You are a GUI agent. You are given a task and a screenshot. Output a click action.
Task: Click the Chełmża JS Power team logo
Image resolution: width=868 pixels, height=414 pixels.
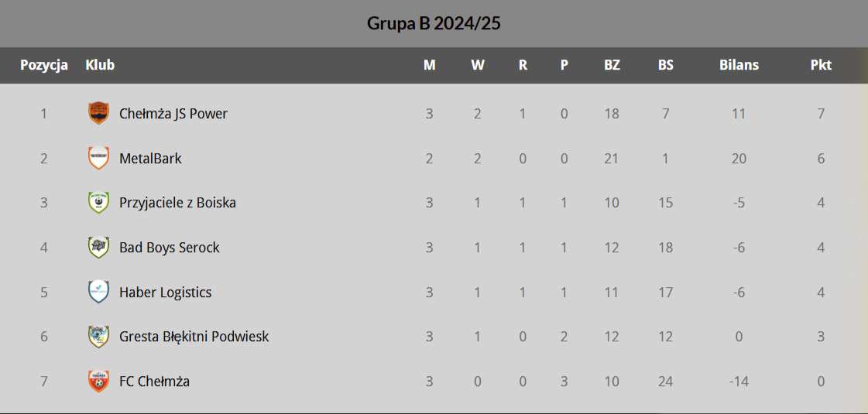click(x=98, y=113)
